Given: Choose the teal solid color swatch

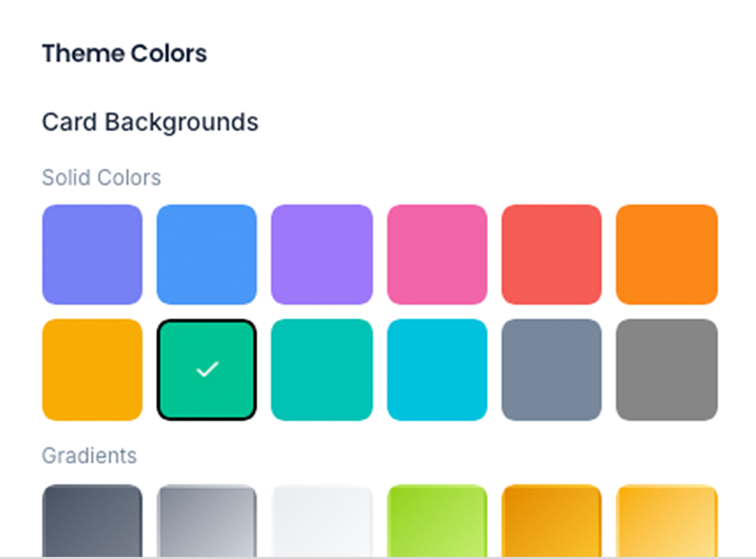Looking at the screenshot, I should point(322,369).
